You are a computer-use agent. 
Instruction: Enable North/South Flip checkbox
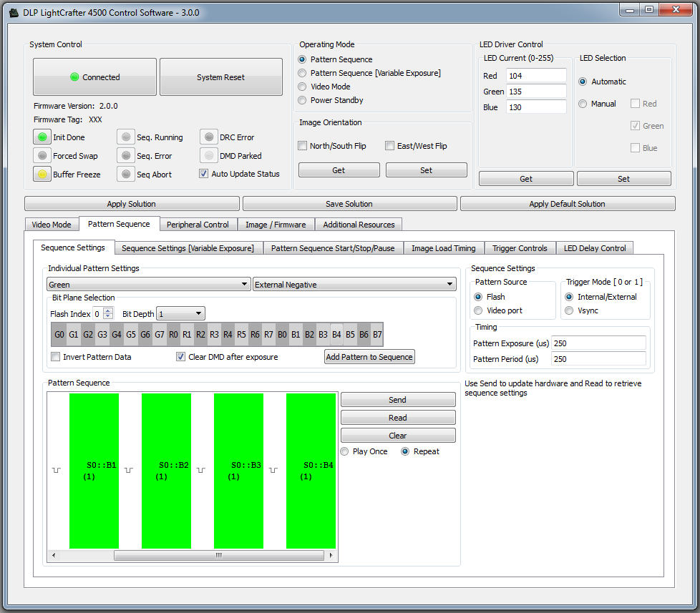click(303, 146)
